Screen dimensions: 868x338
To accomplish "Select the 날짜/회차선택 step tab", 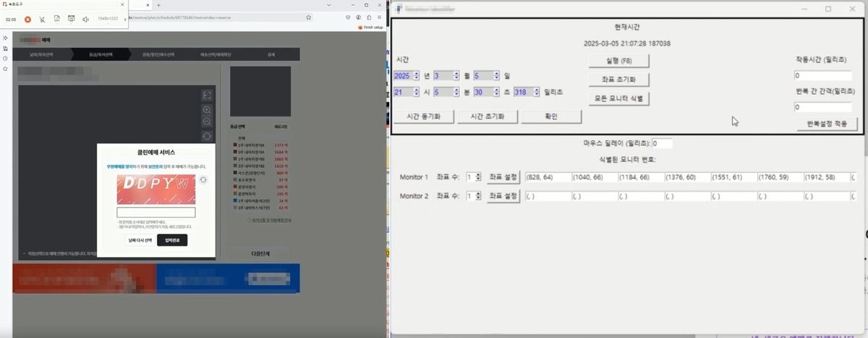I will (x=42, y=54).
